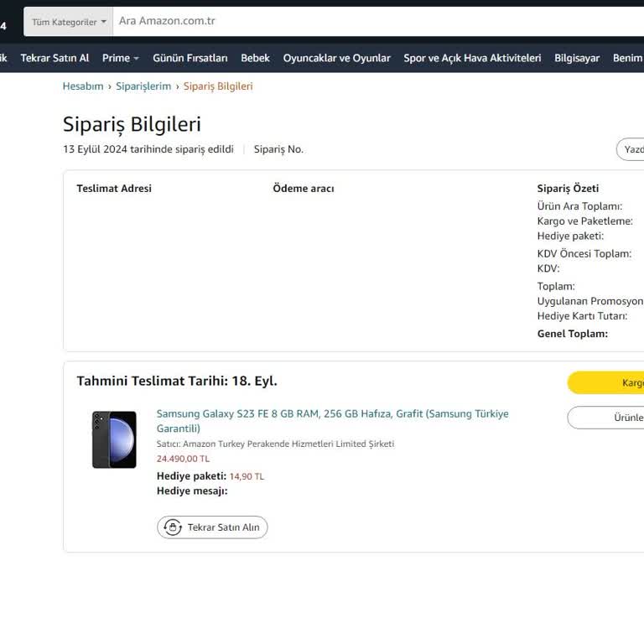The image size is (644, 644).
Task: Select the Sipariş No. text
Action: click(278, 149)
